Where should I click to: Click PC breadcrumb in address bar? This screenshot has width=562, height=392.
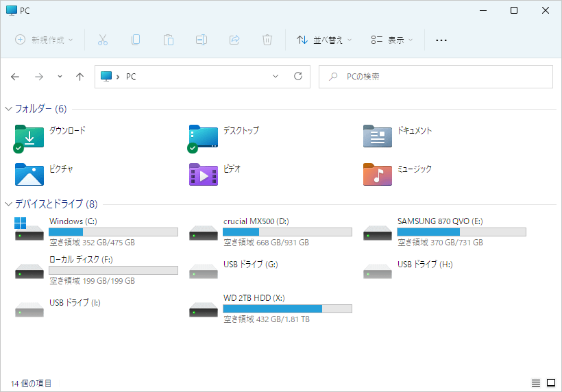pyautogui.click(x=131, y=77)
